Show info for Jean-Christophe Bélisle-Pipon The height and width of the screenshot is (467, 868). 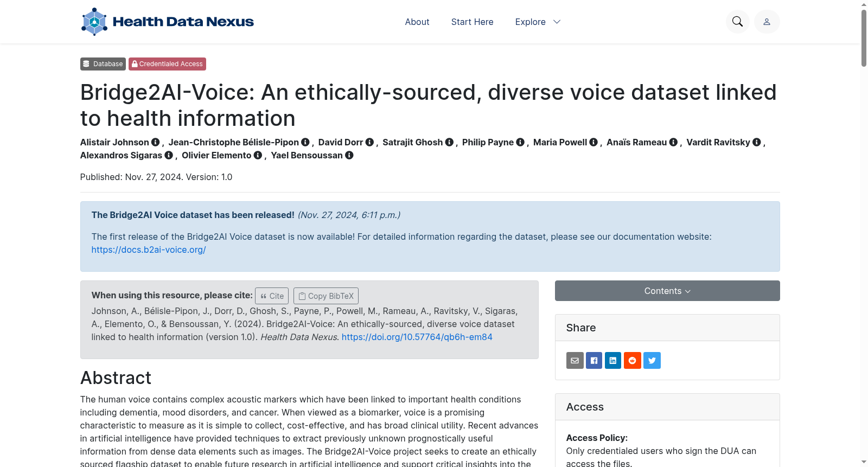pos(305,142)
